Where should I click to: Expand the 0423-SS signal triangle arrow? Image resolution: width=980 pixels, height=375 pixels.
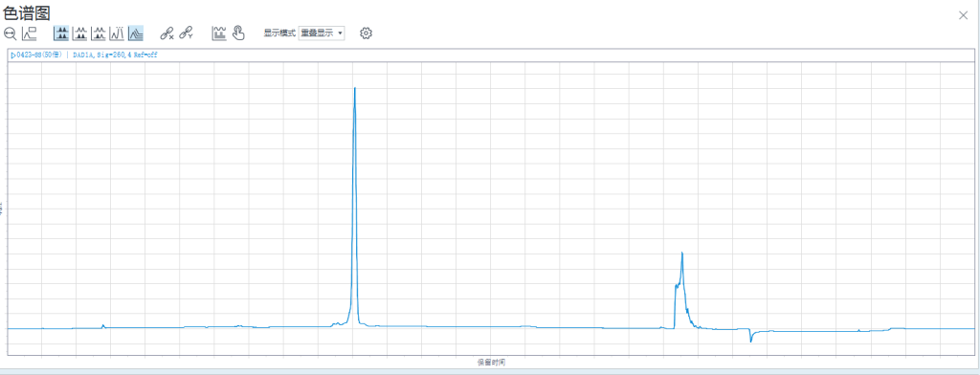[13, 55]
